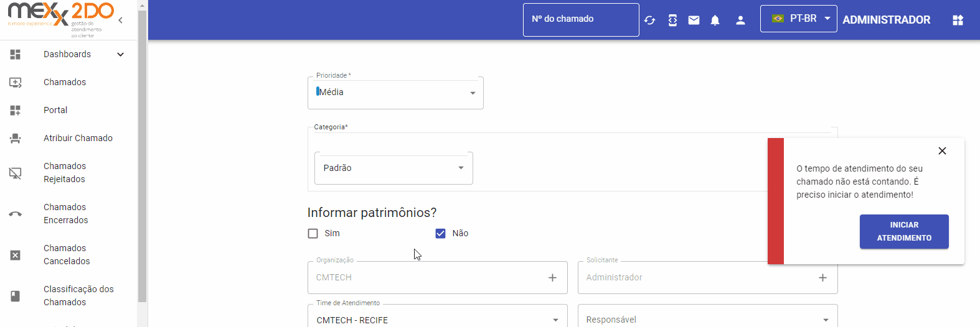Open the notifications bell
Image resolution: width=980 pixels, height=327 pixels.
click(715, 20)
